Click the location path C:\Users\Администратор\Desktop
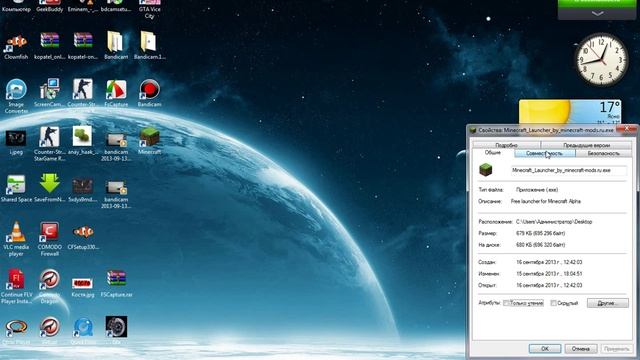The width and height of the screenshot is (640, 360). pos(554,222)
